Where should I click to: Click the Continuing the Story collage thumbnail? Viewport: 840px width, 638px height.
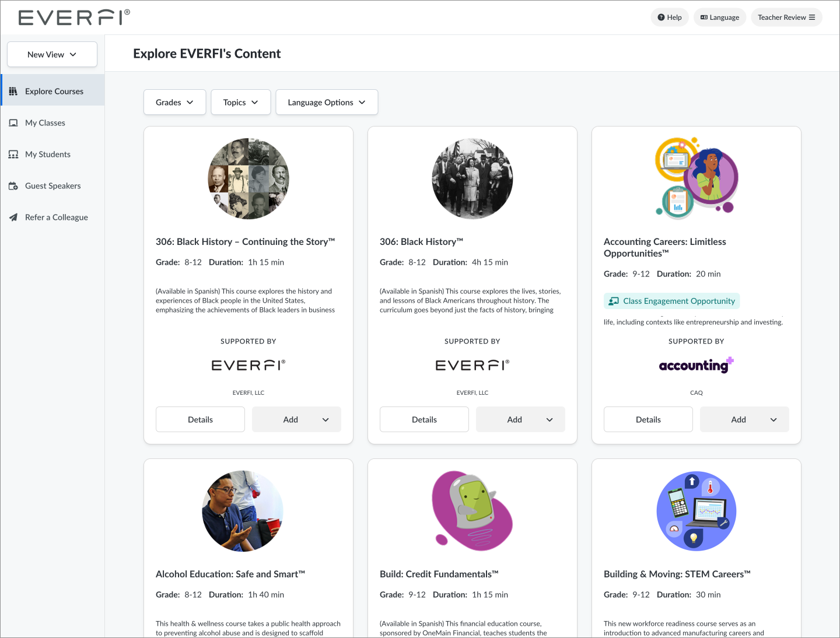(x=249, y=178)
